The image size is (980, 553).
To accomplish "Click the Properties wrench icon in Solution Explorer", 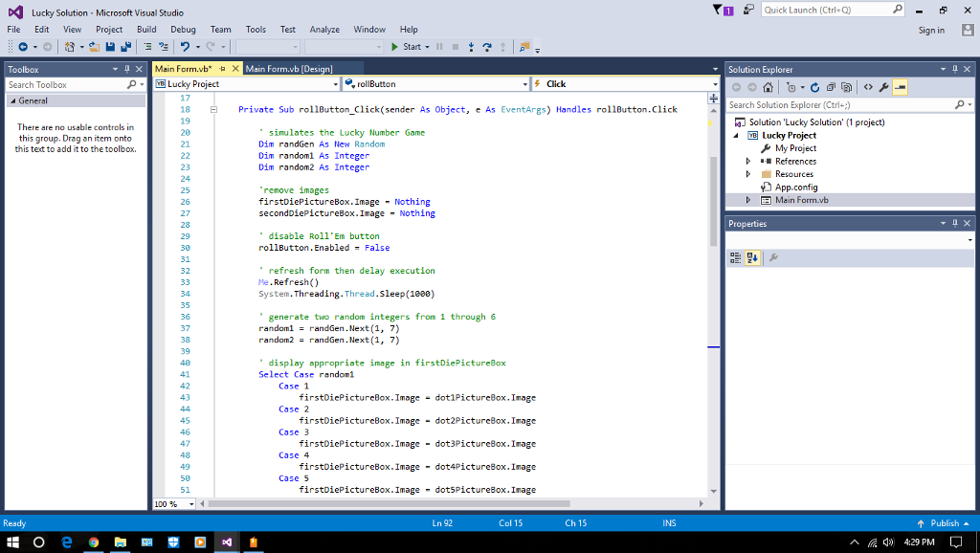I will click(x=883, y=86).
